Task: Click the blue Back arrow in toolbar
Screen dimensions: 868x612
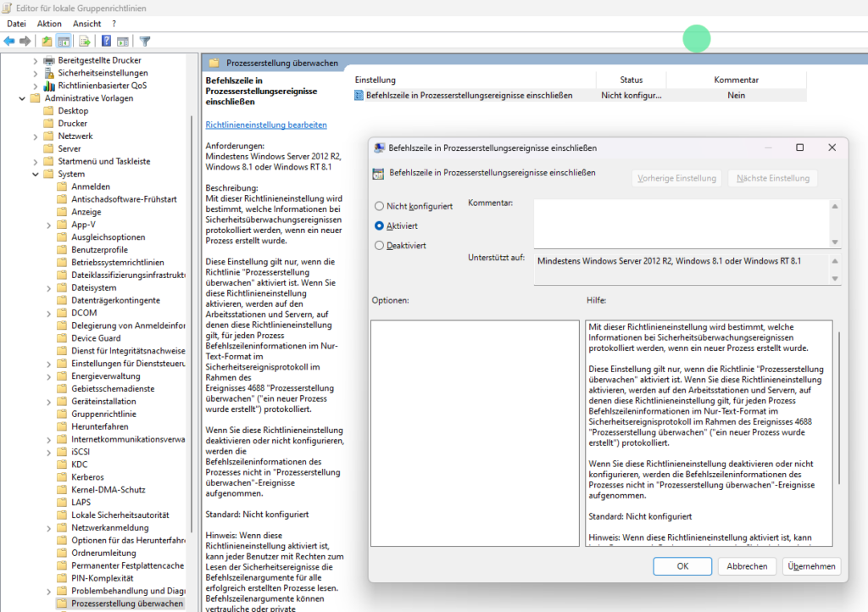Action: 9,41
